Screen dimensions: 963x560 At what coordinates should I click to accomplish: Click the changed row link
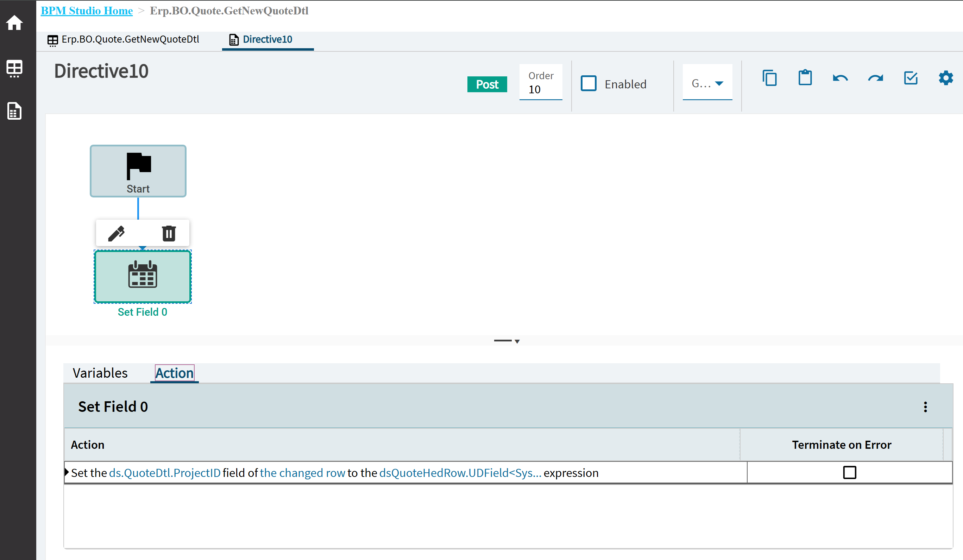(x=302, y=473)
